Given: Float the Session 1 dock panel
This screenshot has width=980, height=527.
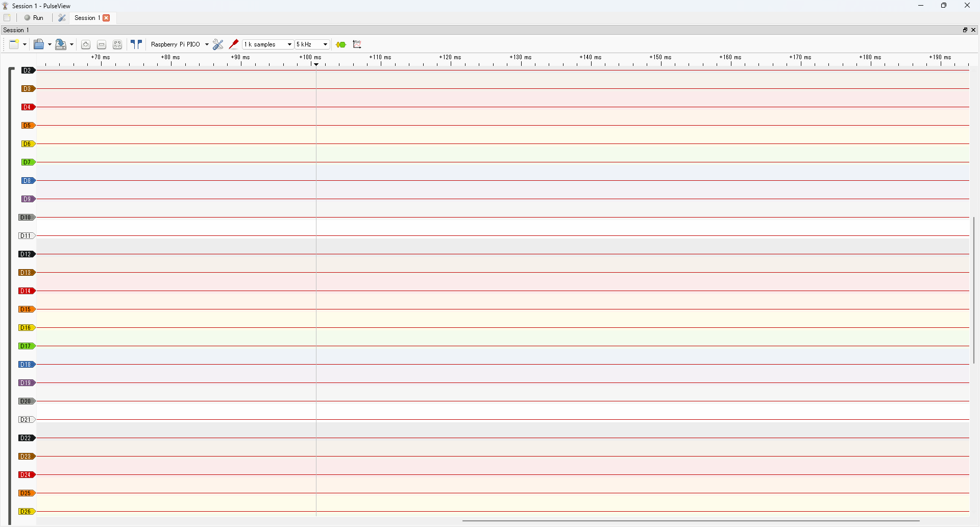Looking at the screenshot, I should 965,30.
